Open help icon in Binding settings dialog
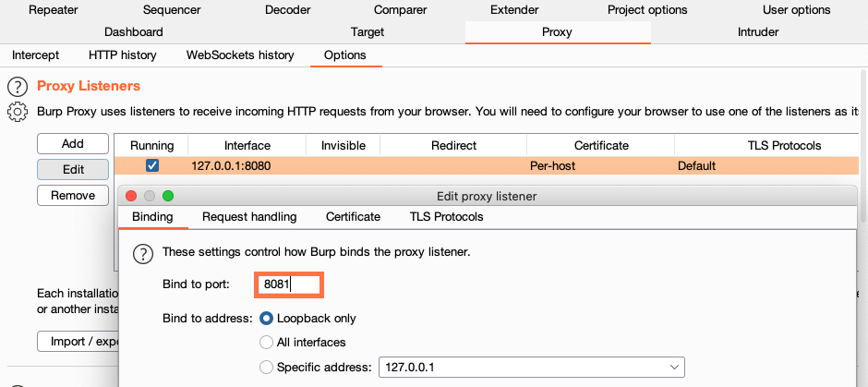The height and width of the screenshot is (387, 868). point(143,254)
